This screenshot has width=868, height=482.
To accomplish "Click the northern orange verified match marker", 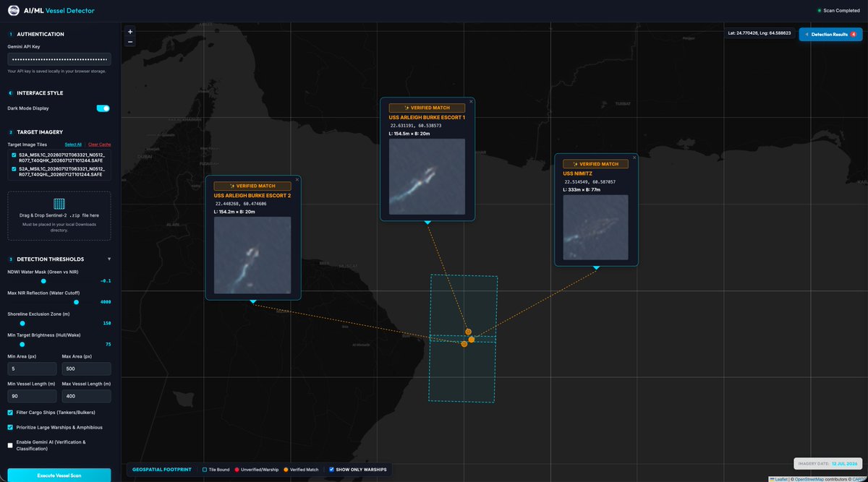I will point(468,332).
